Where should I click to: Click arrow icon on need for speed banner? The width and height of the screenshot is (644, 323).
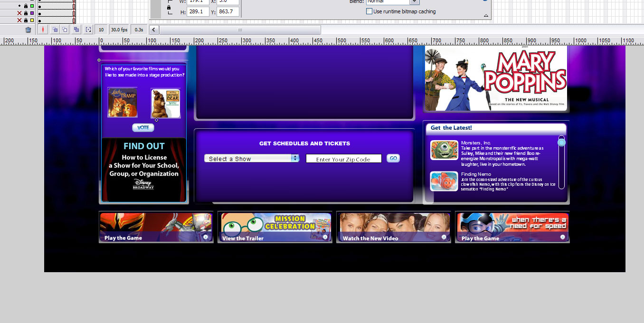[x=562, y=237]
